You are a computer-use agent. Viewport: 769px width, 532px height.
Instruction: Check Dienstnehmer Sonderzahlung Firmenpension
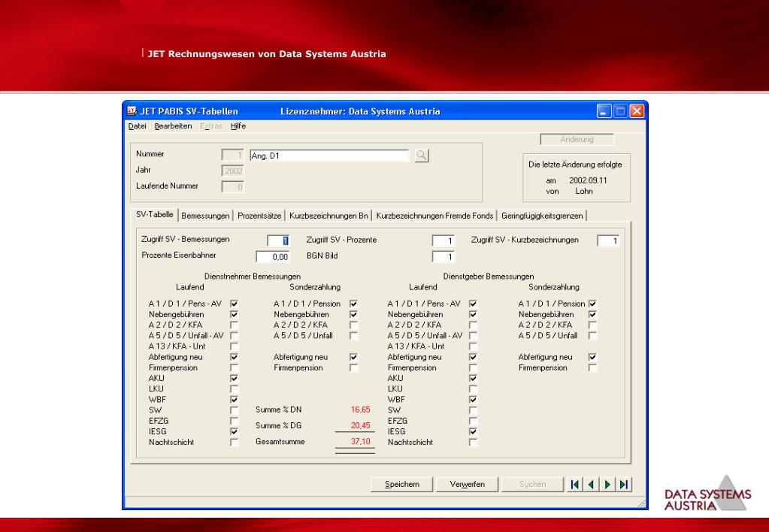(x=353, y=367)
